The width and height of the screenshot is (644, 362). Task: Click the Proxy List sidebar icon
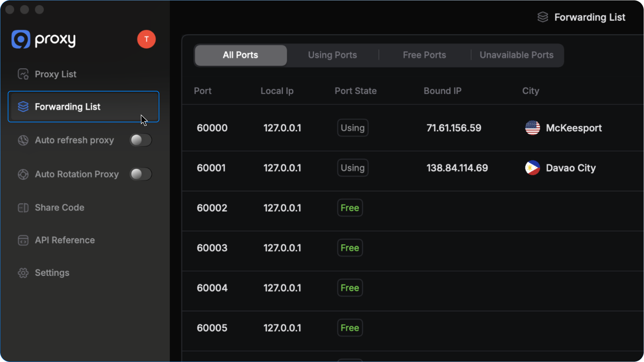click(23, 74)
